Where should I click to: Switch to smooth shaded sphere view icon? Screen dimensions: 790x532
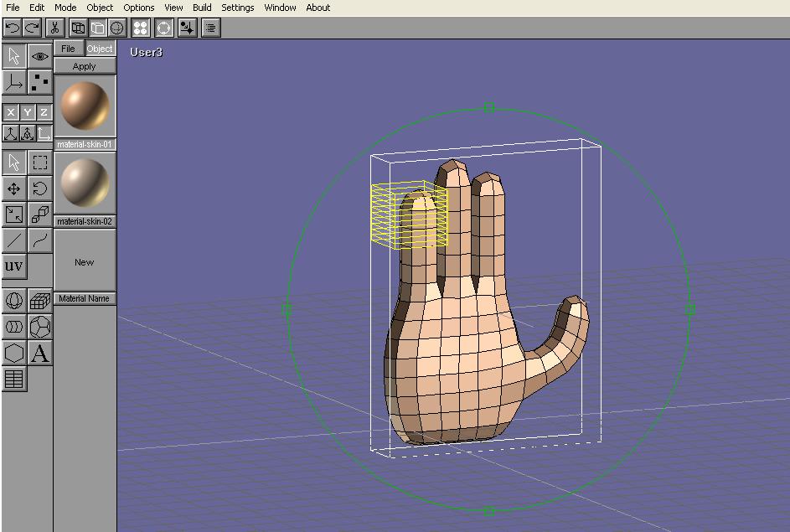click(117, 28)
